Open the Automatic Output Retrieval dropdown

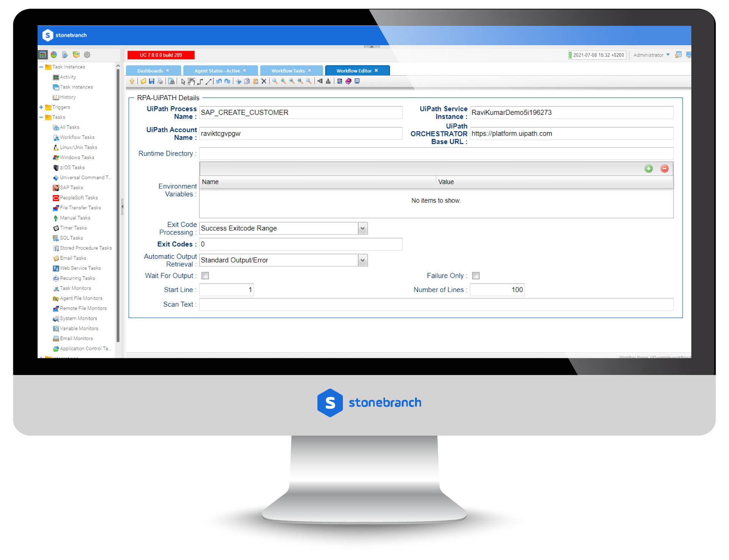tap(363, 260)
